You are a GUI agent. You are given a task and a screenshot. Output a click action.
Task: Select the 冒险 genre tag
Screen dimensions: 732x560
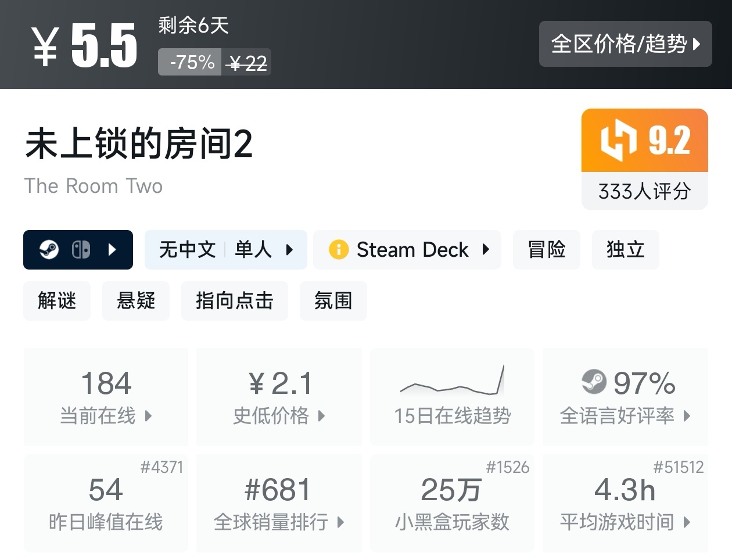[546, 250]
